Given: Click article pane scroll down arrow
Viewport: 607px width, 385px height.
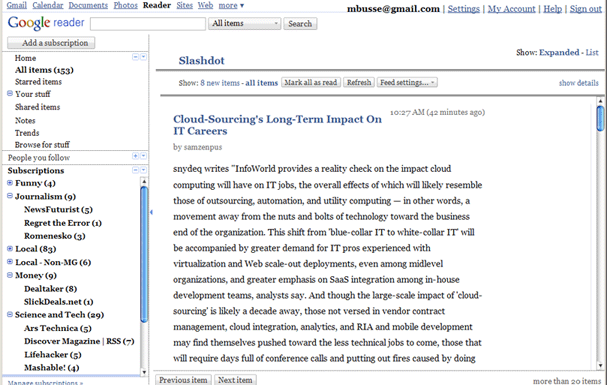Looking at the screenshot, I should point(600,366).
